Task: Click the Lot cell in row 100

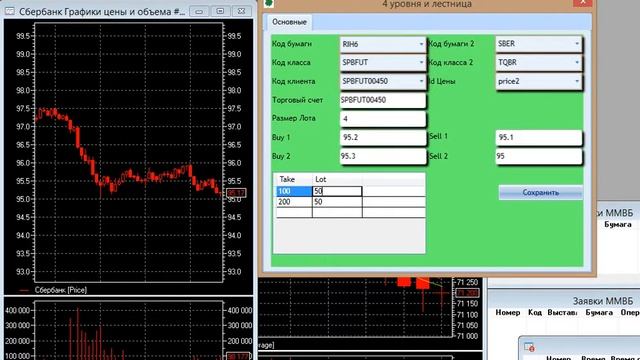Action: (x=337, y=191)
